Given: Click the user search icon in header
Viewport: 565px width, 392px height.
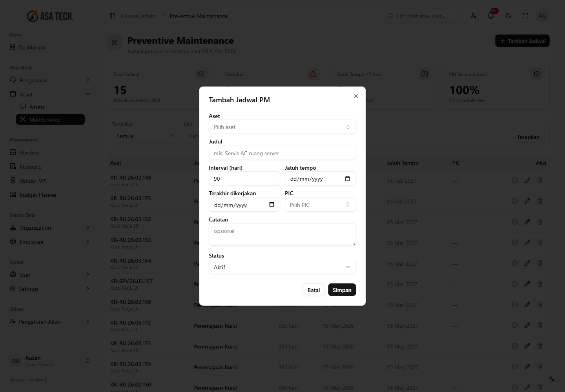Looking at the screenshot, I should click(x=474, y=16).
